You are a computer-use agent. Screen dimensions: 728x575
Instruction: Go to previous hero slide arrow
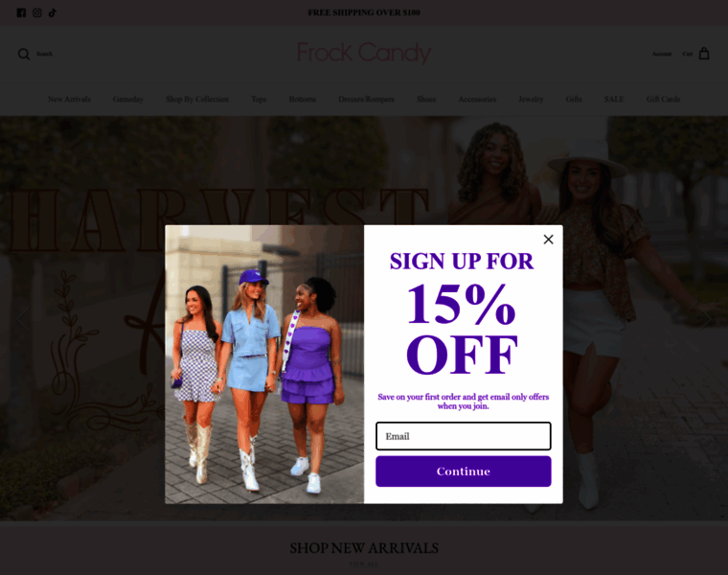tap(22, 318)
